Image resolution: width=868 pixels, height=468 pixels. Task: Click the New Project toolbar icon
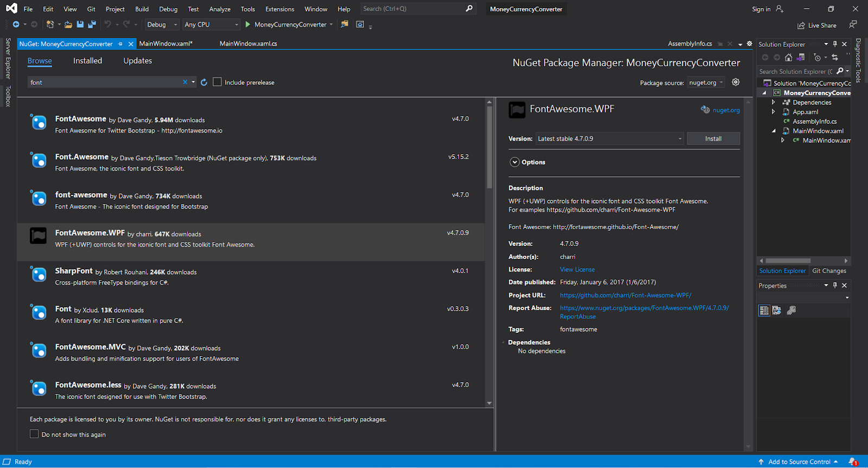pyautogui.click(x=50, y=24)
